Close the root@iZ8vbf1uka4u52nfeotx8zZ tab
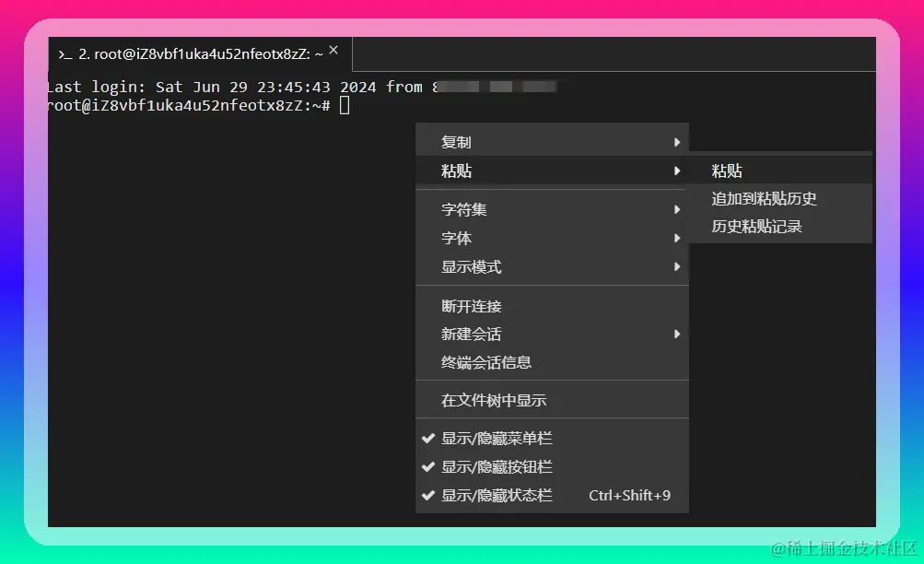 coord(333,51)
